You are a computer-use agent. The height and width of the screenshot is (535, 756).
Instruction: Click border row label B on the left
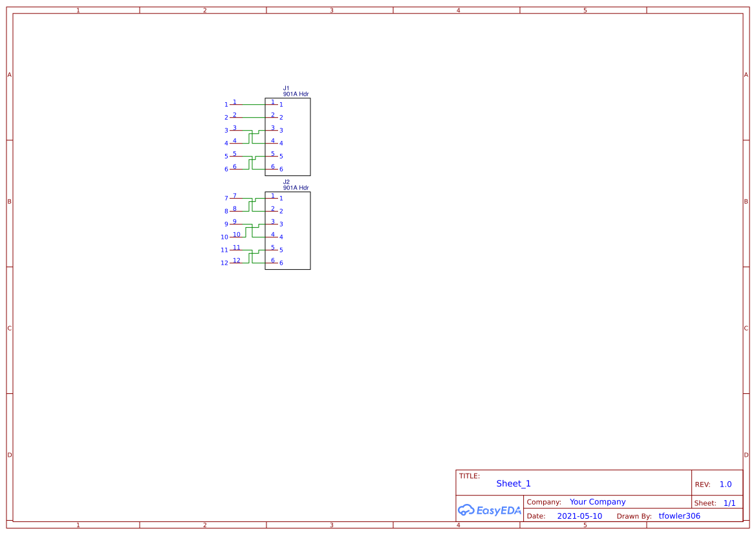point(8,201)
